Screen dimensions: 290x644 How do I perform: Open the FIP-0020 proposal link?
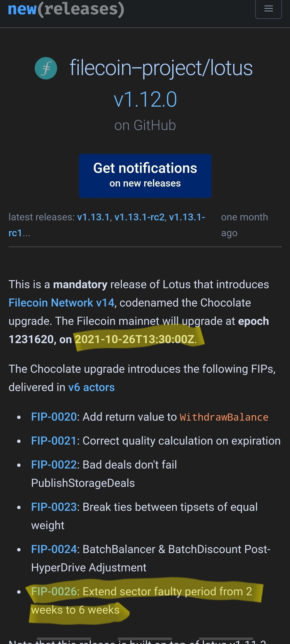(x=54, y=417)
